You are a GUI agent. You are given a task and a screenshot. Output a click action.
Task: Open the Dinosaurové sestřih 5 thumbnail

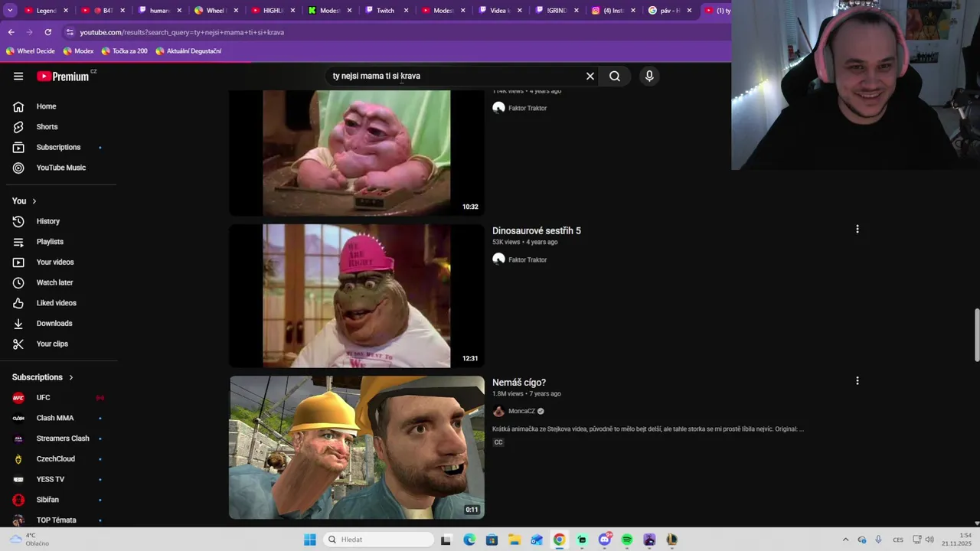[x=357, y=295]
